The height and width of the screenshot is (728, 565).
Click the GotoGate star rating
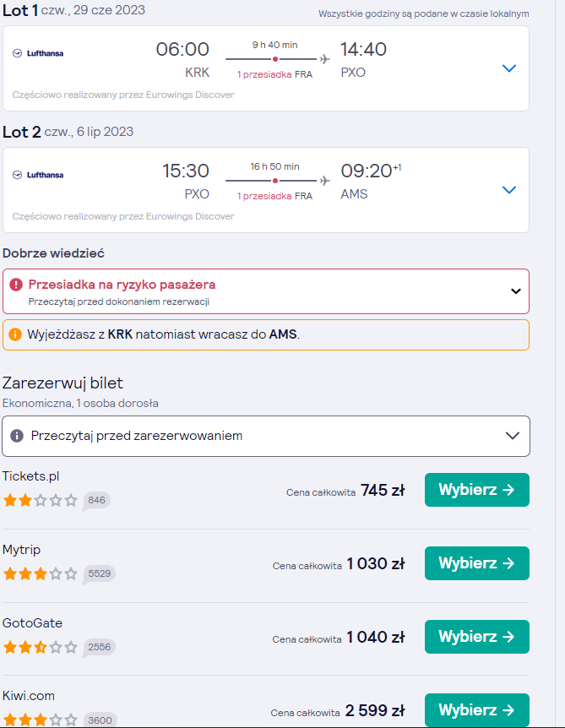[x=40, y=647]
